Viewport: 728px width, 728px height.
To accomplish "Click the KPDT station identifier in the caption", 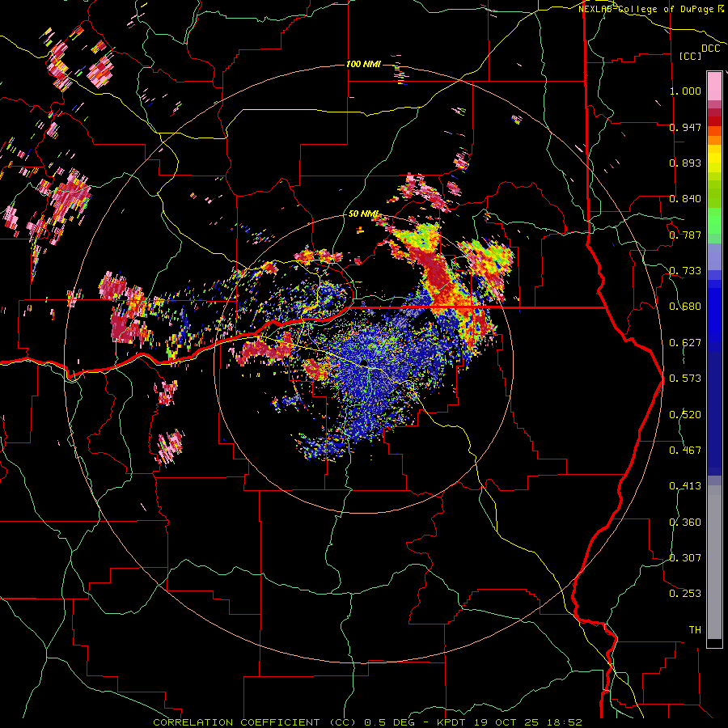I will click(x=453, y=722).
